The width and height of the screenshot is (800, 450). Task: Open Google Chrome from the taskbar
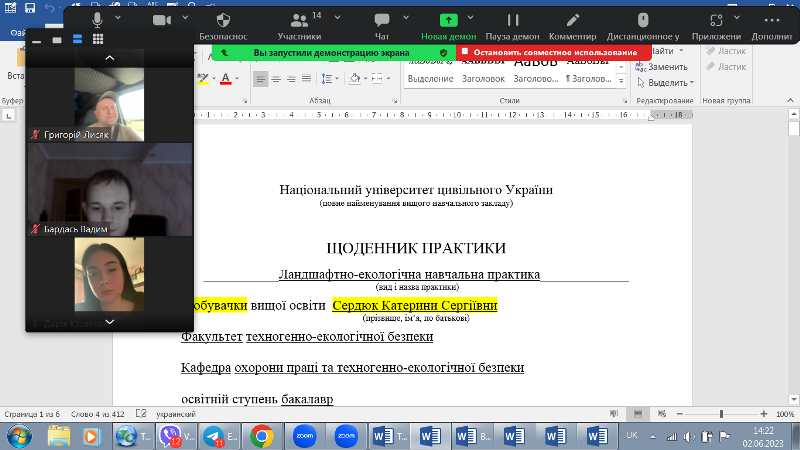coord(262,436)
